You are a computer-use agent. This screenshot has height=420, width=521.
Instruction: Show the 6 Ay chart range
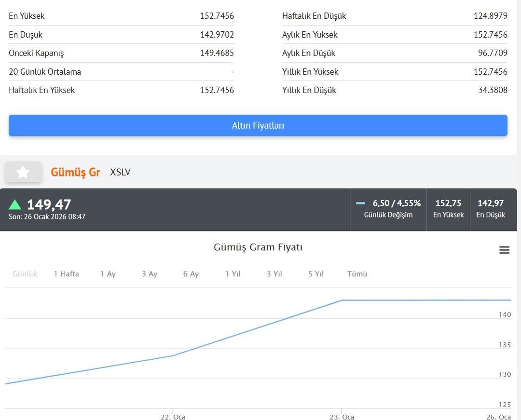pos(191,274)
